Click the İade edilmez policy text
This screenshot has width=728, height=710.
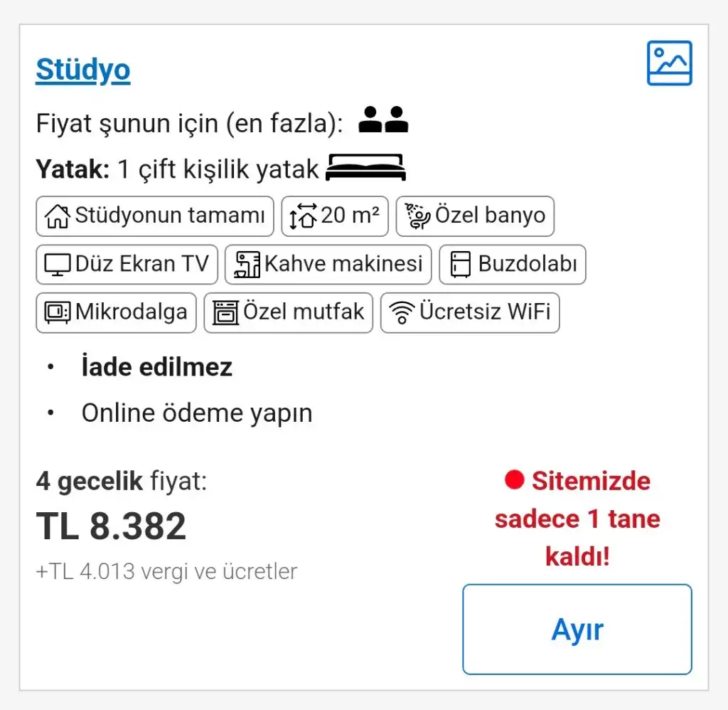point(156,367)
